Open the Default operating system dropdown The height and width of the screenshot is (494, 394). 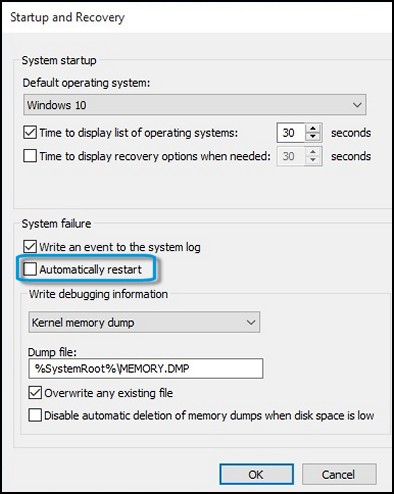pos(195,105)
